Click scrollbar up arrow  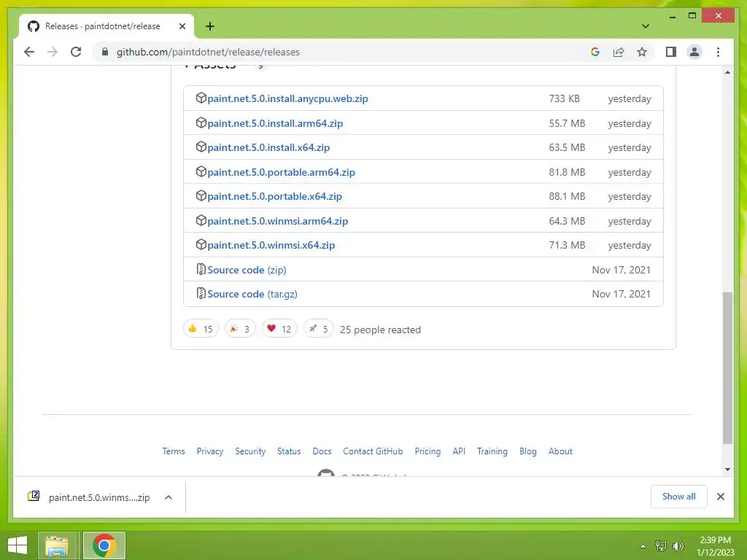727,72
